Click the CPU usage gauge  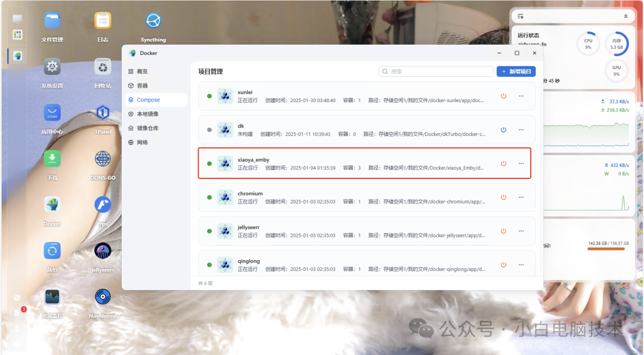coord(588,44)
